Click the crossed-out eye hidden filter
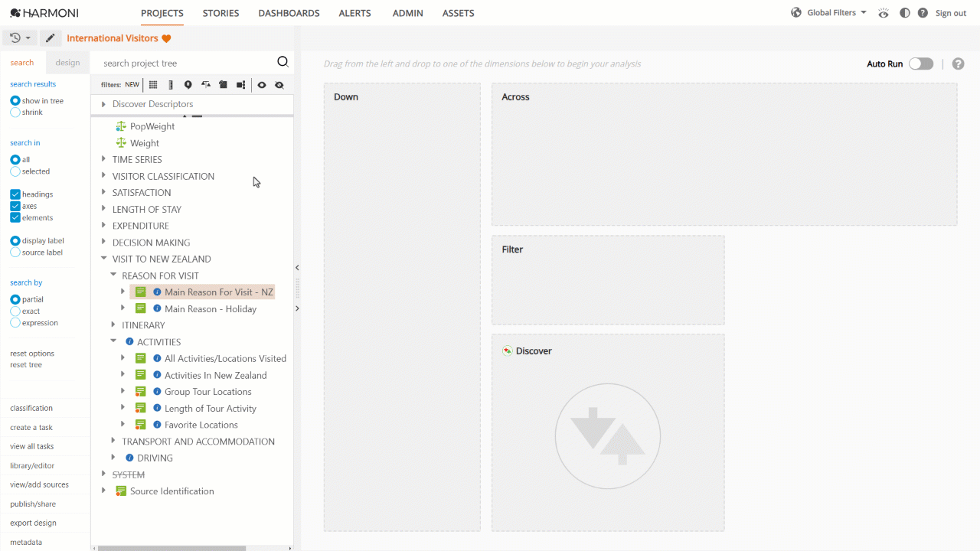The width and height of the screenshot is (980, 551). [279, 85]
